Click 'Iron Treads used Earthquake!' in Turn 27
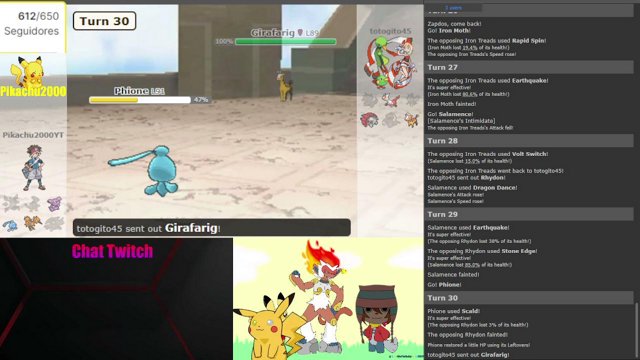The width and height of the screenshot is (640, 360). (x=488, y=81)
